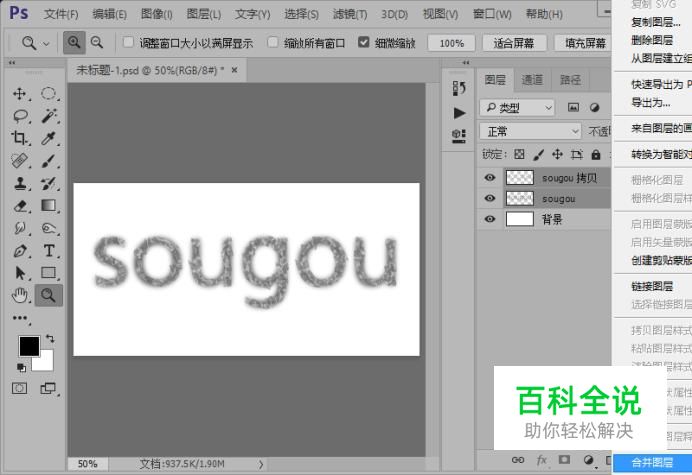Add a layer mask icon
The width and height of the screenshot is (692, 475).
point(564,460)
